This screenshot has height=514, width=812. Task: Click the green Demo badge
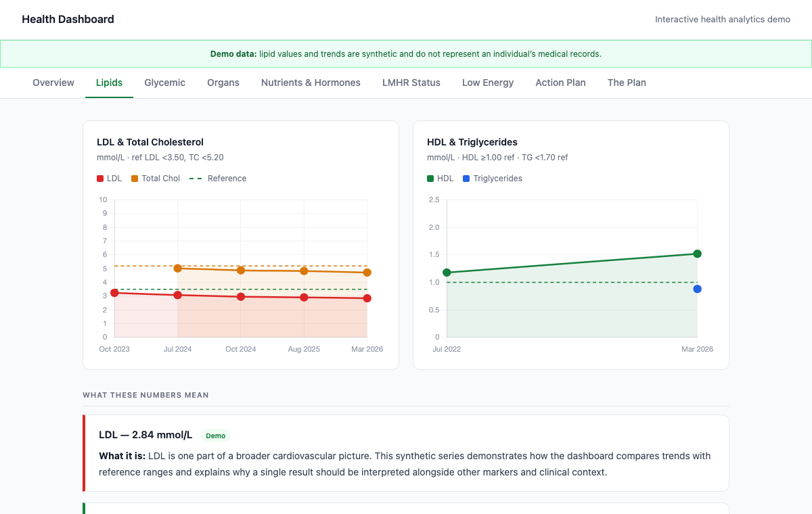pyautogui.click(x=215, y=436)
